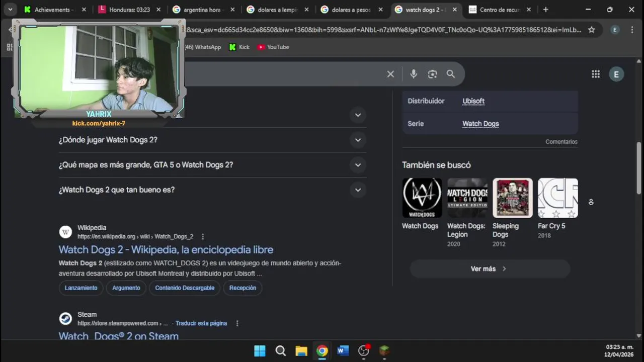Open the YouTube bookmark
Screen dimensions: 644x362
(273, 47)
